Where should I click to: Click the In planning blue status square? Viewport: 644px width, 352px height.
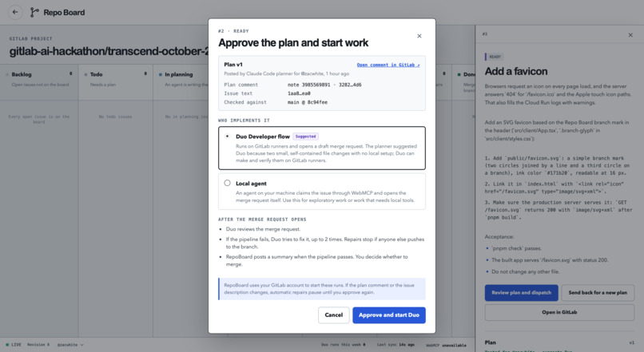point(160,75)
